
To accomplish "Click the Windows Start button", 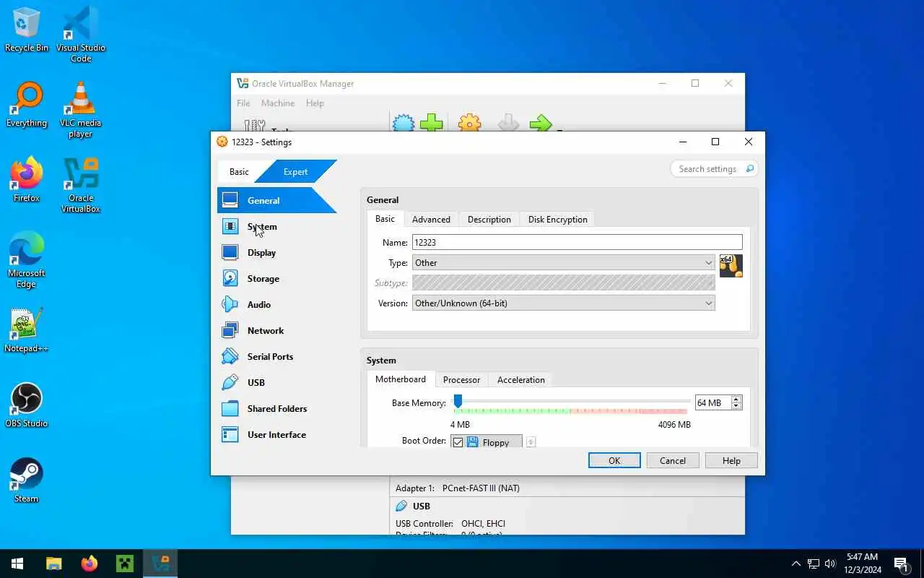I will pyautogui.click(x=17, y=564).
